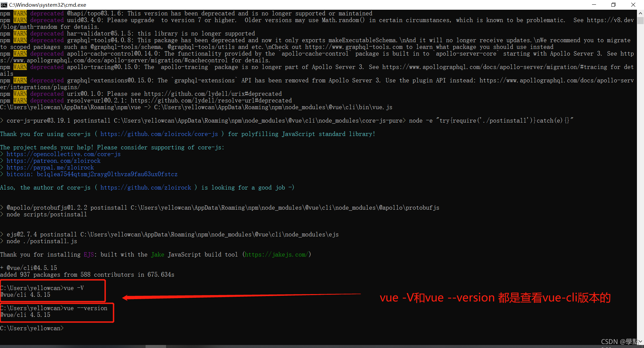The height and width of the screenshot is (348, 644).
Task: Close the cmd.exe window
Action: (x=633, y=5)
